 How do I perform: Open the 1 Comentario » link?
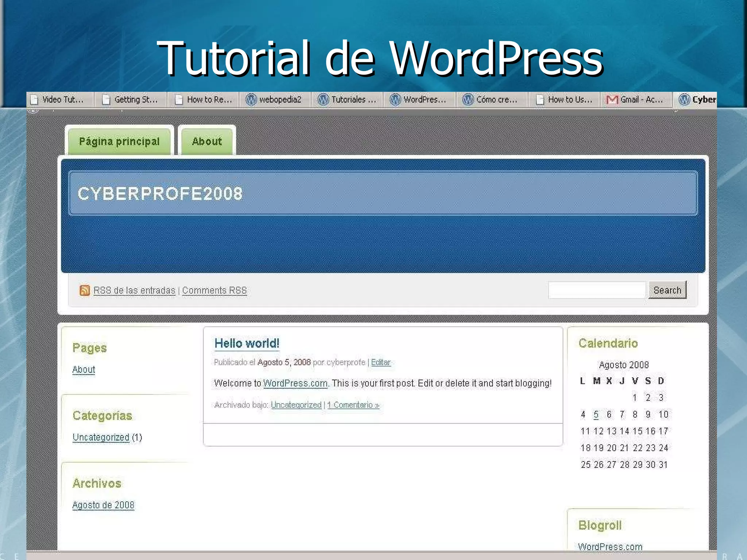(x=353, y=405)
